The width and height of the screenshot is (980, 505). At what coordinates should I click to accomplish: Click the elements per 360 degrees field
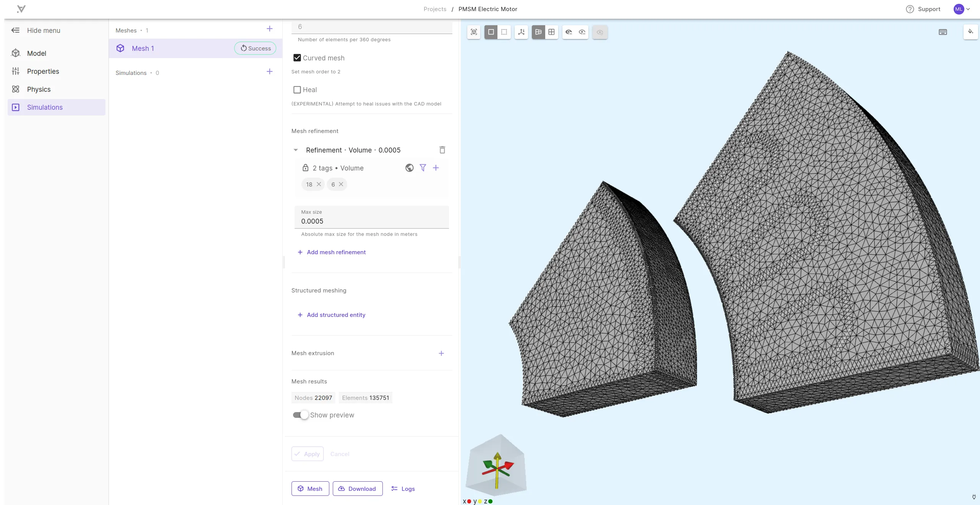pos(372,27)
